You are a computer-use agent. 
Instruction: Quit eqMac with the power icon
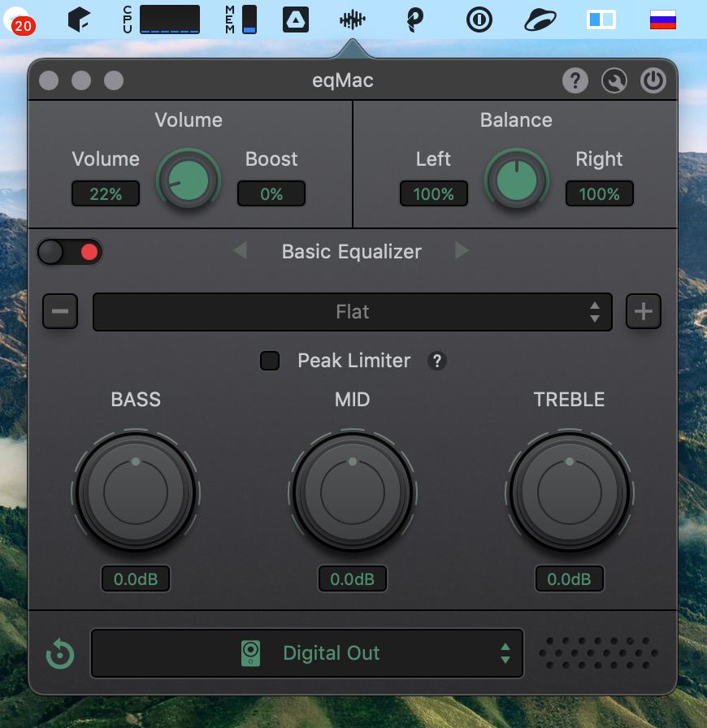(x=653, y=80)
